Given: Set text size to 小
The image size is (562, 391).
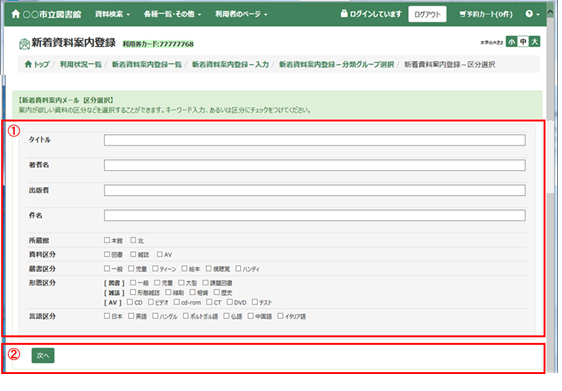Looking at the screenshot, I should pos(511,42).
